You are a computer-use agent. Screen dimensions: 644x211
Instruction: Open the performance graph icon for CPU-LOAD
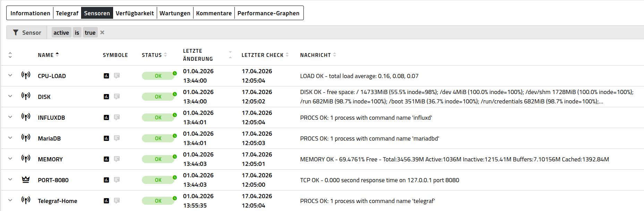click(x=106, y=76)
